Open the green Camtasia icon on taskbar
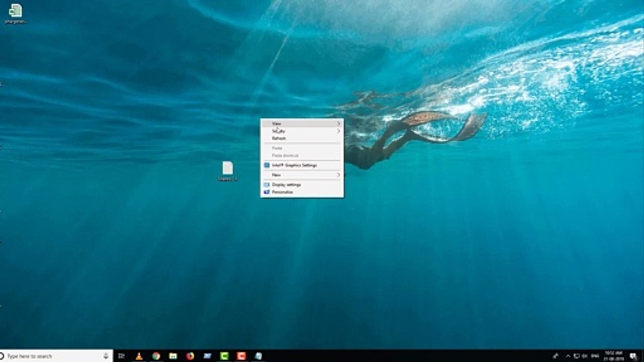The image size is (644, 362). (x=224, y=356)
